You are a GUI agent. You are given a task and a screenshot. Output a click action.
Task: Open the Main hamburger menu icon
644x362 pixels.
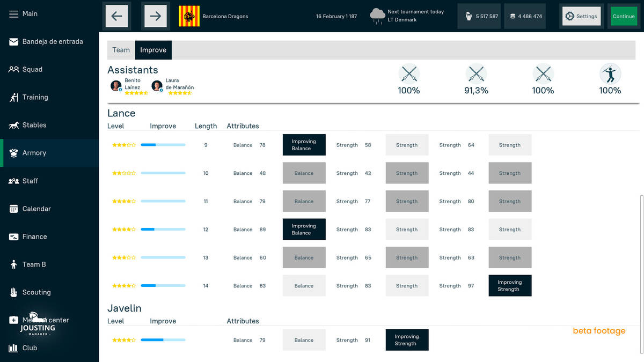click(x=13, y=13)
